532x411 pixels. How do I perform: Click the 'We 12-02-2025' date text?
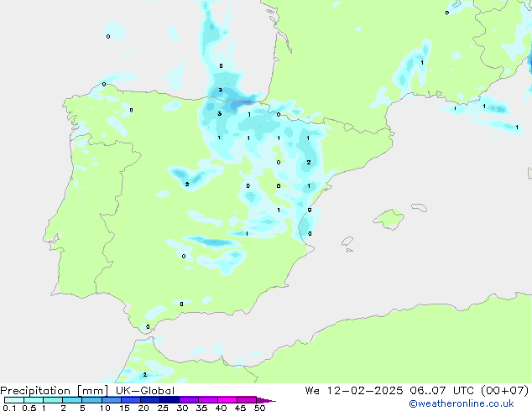354,391
